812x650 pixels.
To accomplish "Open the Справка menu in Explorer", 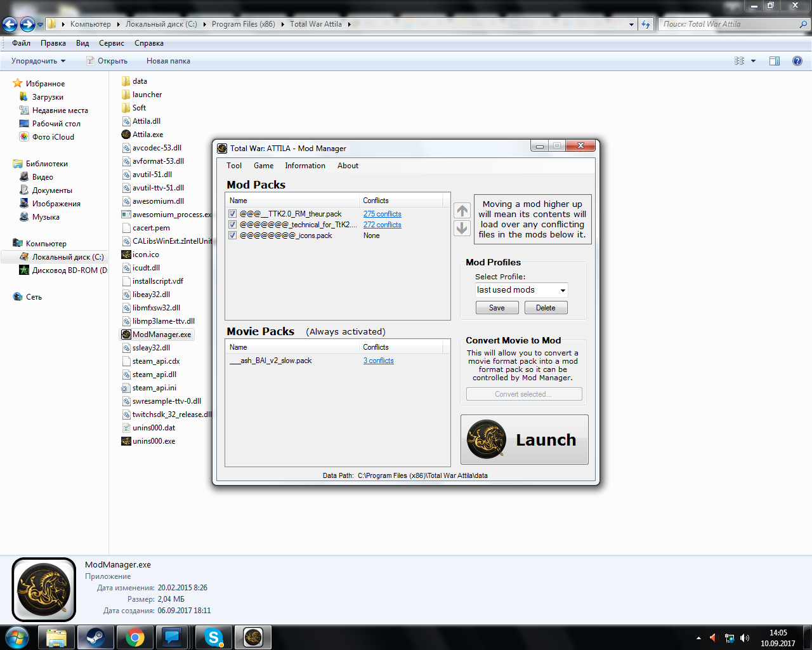I will tap(149, 43).
